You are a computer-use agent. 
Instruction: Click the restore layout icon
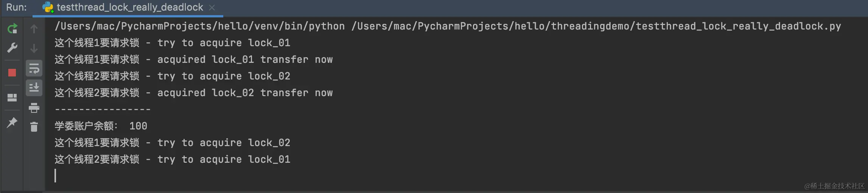[x=12, y=98]
